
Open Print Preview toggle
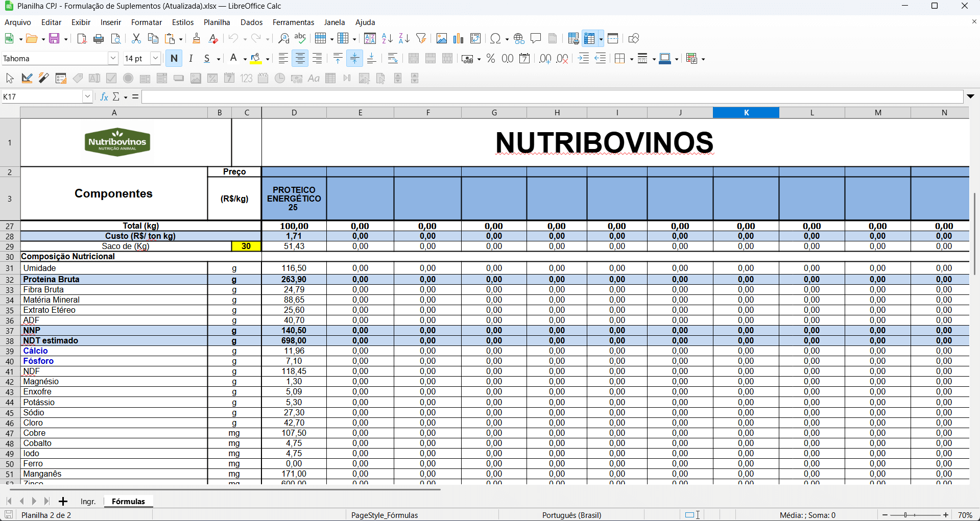[116, 39]
